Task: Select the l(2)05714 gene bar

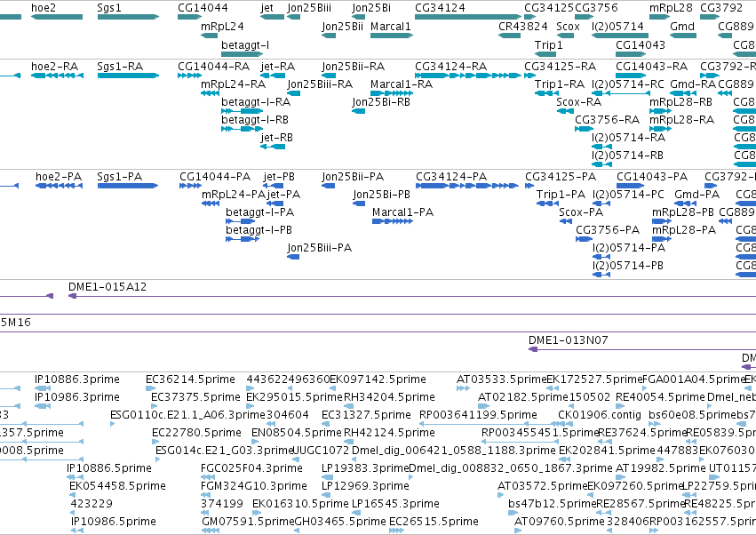Action: pos(620,36)
